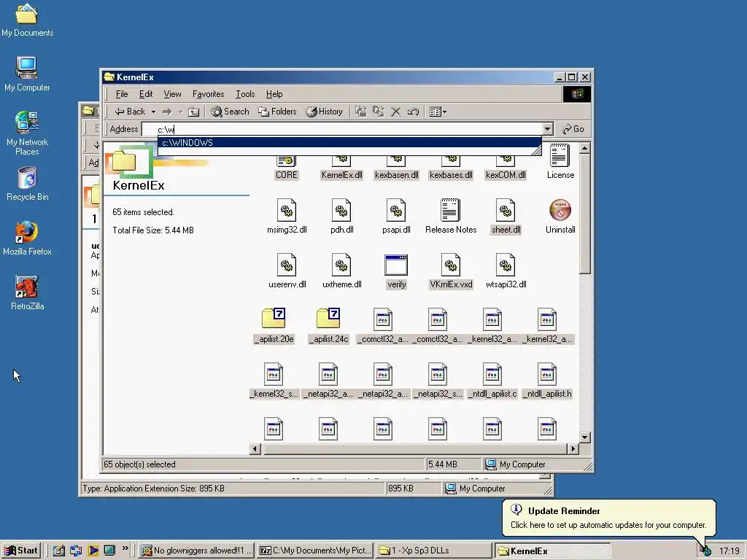
Task: Switch to 1 - Xp Sp3 DLLs taskbar window
Action: (433, 551)
